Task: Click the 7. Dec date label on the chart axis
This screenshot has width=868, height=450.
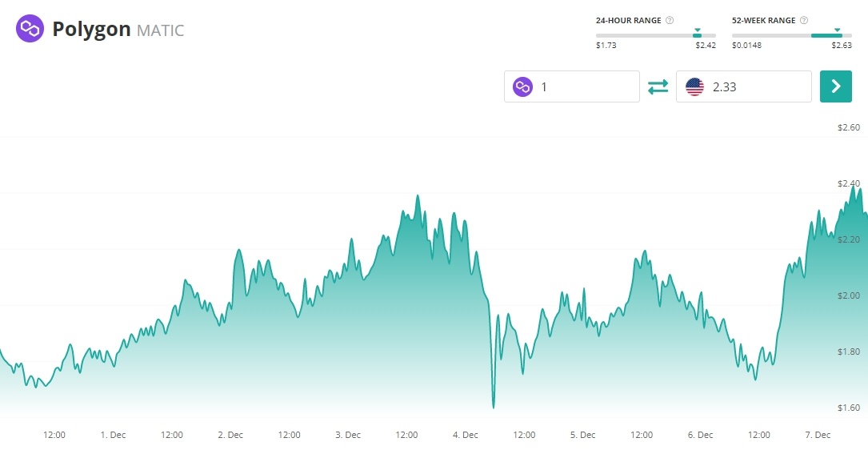Action: pyautogui.click(x=818, y=435)
